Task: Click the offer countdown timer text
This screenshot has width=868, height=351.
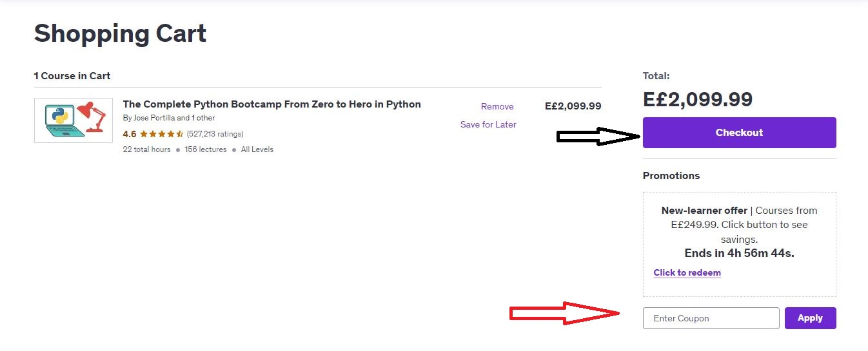Action: pyautogui.click(x=739, y=253)
